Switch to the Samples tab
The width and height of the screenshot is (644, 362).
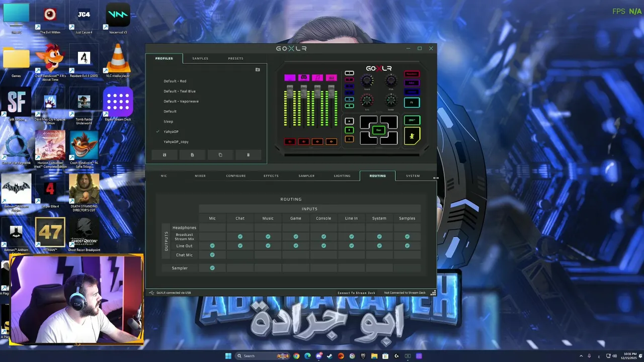coord(200,58)
